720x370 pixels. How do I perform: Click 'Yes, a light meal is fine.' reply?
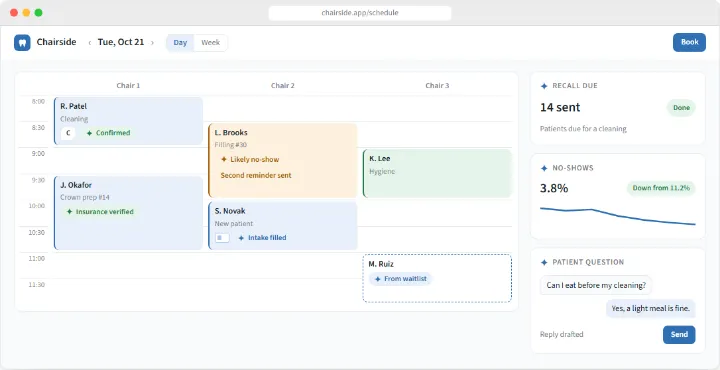651,309
